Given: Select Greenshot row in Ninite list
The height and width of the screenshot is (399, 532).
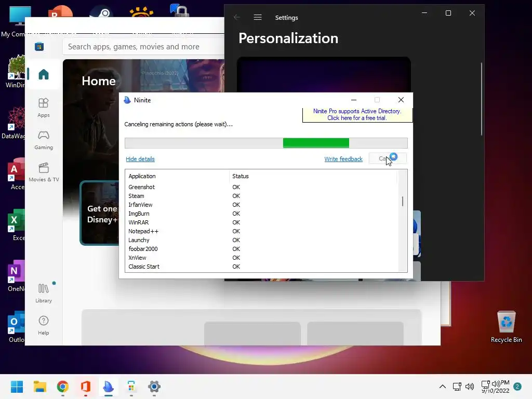Looking at the screenshot, I should (261, 187).
